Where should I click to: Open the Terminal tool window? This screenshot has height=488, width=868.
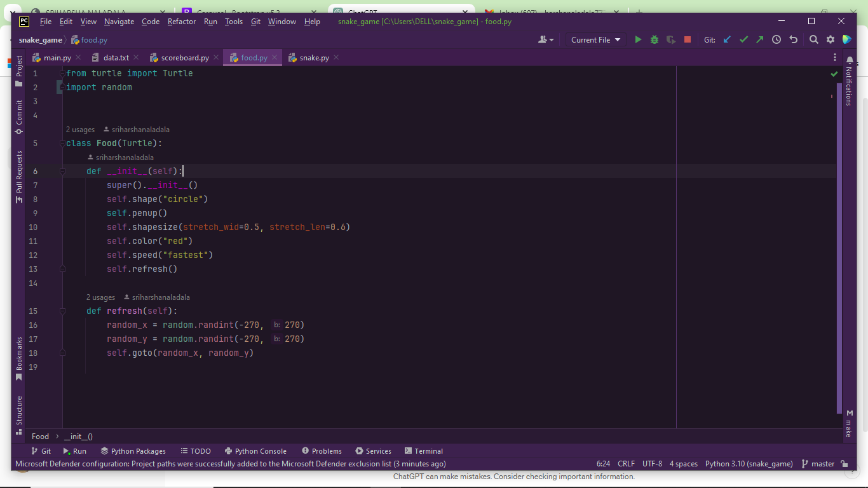pos(423,451)
